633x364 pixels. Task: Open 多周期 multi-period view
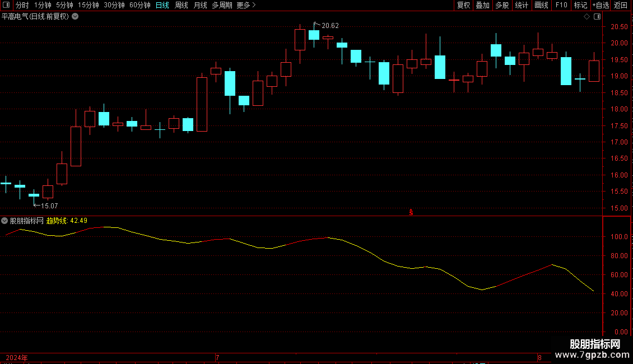[x=222, y=5]
